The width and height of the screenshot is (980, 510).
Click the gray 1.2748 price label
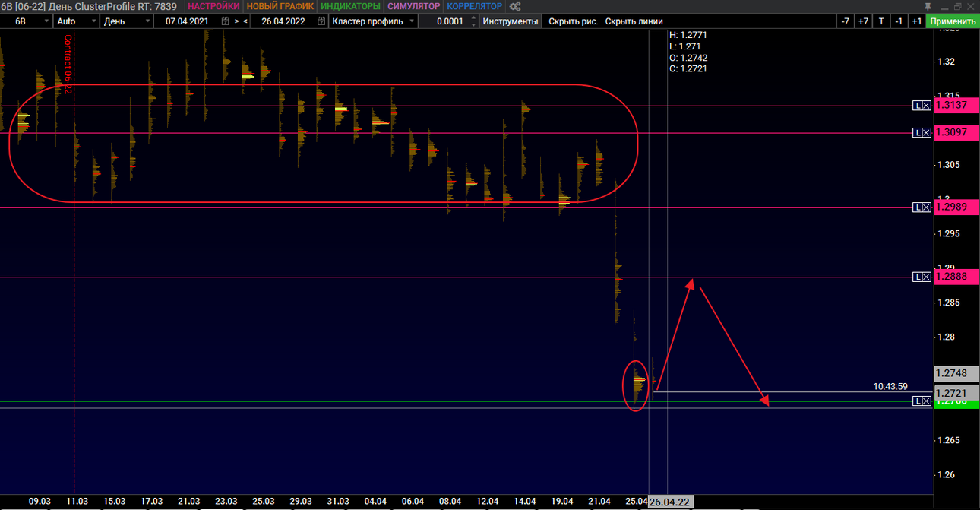click(956, 373)
